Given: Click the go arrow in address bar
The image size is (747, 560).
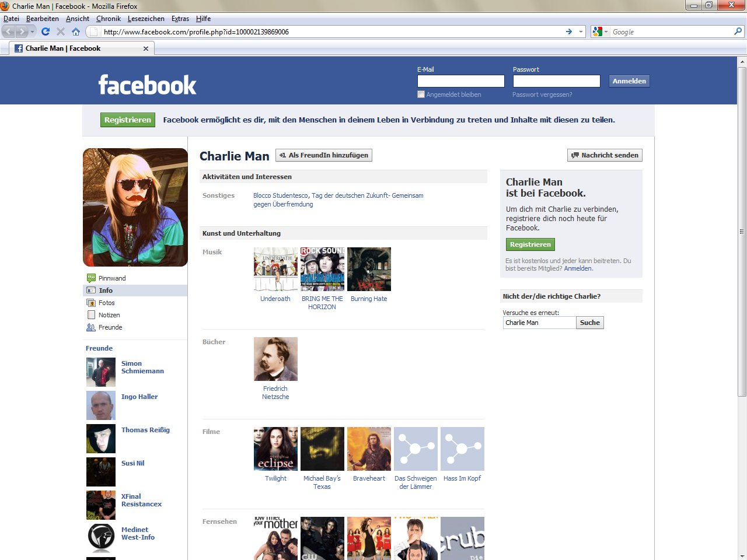Looking at the screenshot, I should click(x=569, y=32).
